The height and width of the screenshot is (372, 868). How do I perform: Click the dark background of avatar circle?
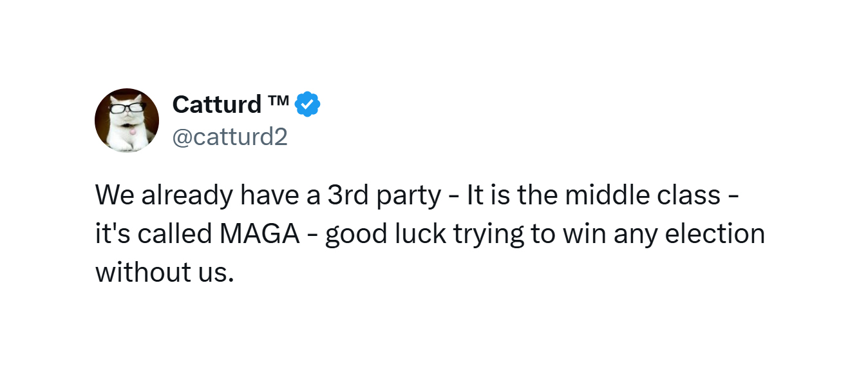pos(102,122)
